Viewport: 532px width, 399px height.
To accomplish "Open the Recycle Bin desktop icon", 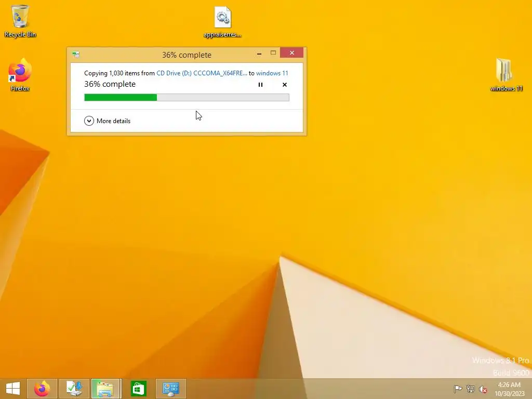I will (20, 21).
